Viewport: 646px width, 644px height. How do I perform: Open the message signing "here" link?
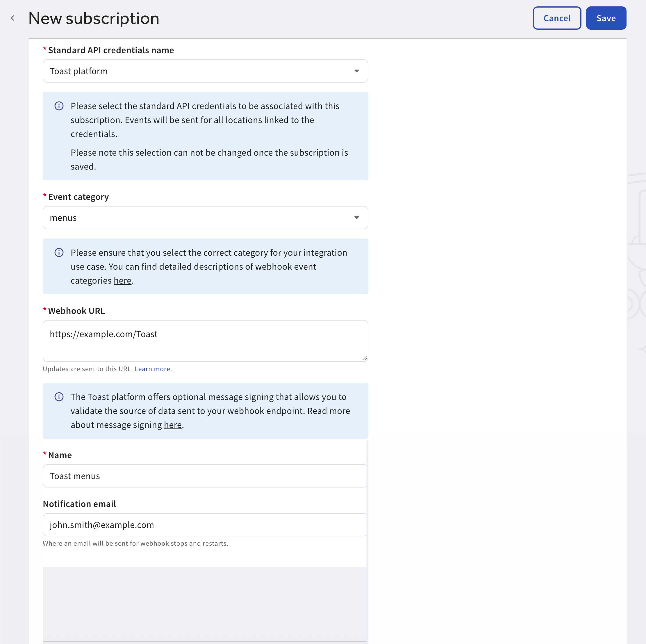[x=172, y=425]
